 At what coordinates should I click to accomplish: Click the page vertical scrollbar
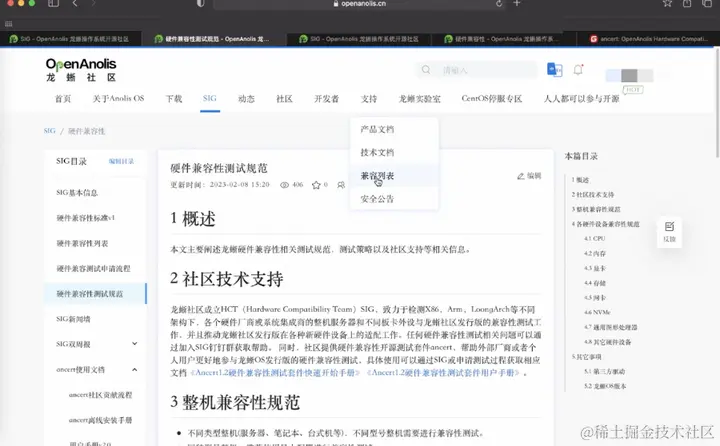pyautogui.click(x=717, y=103)
